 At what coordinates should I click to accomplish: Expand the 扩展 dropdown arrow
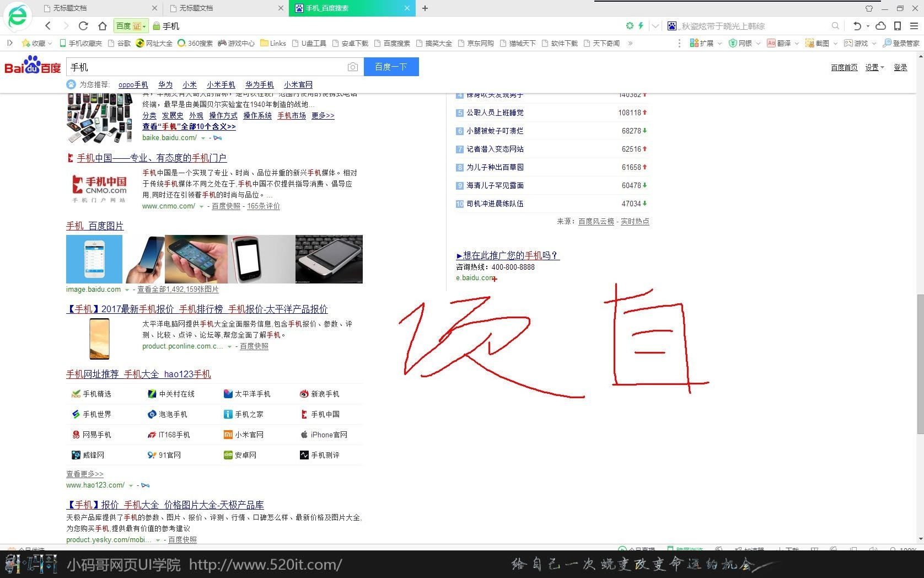pos(719,43)
